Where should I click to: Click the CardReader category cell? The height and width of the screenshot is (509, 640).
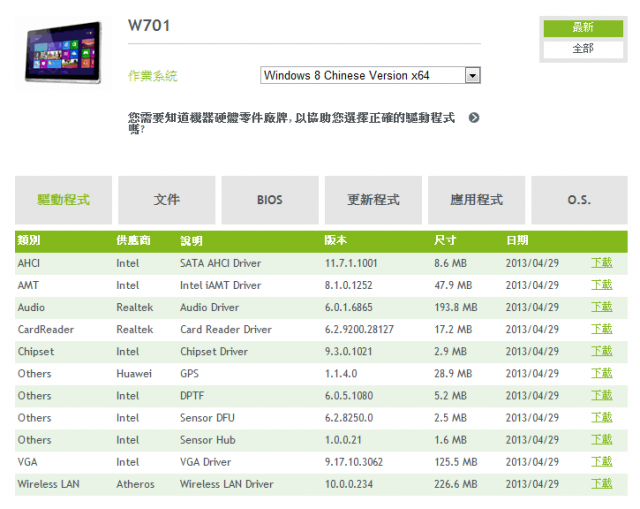[46, 329]
